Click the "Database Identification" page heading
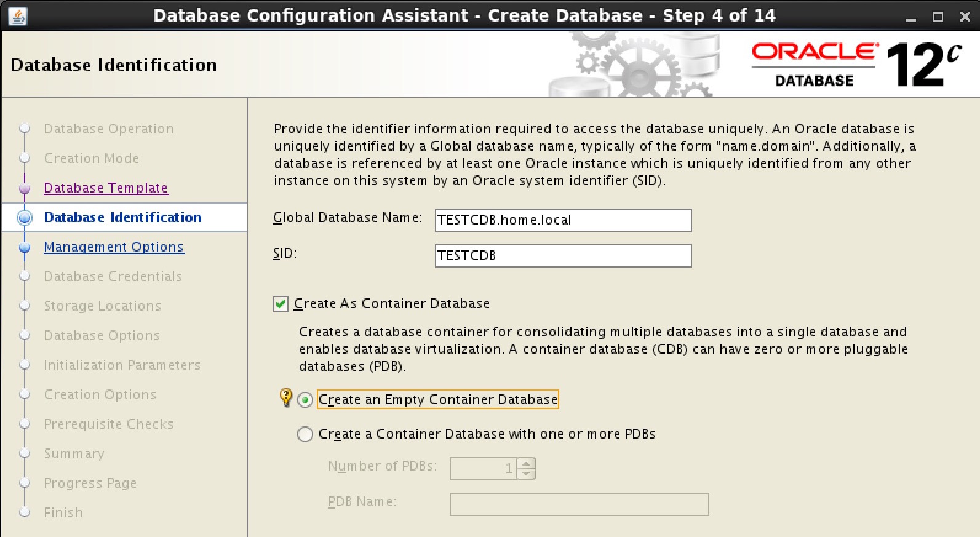Image resolution: width=980 pixels, height=537 pixels. [114, 65]
